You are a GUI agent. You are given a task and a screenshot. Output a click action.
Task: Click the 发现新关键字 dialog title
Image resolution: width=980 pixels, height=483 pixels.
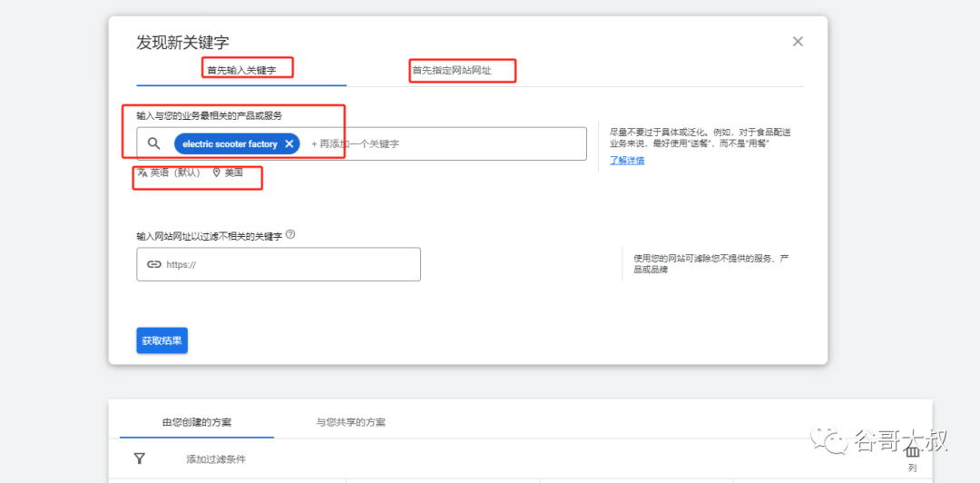coord(182,43)
